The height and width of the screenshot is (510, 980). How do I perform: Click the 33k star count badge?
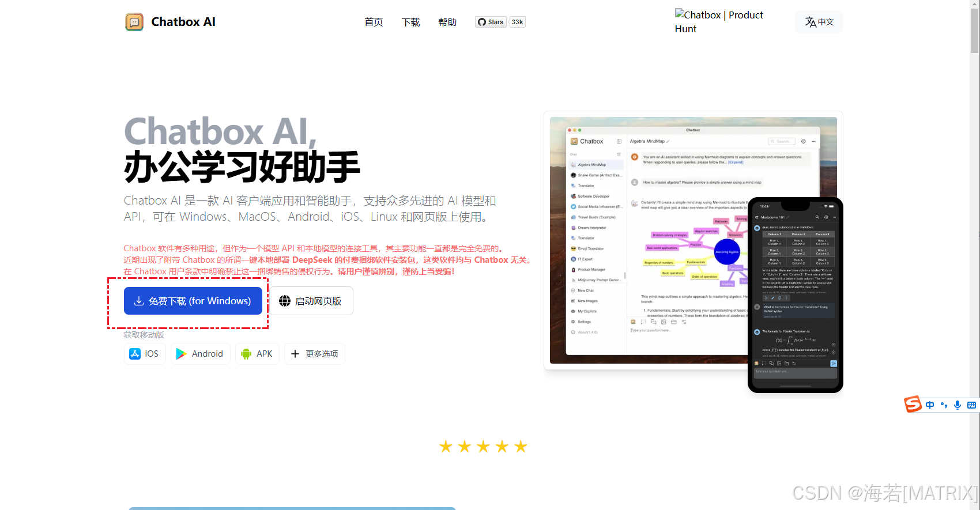517,22
